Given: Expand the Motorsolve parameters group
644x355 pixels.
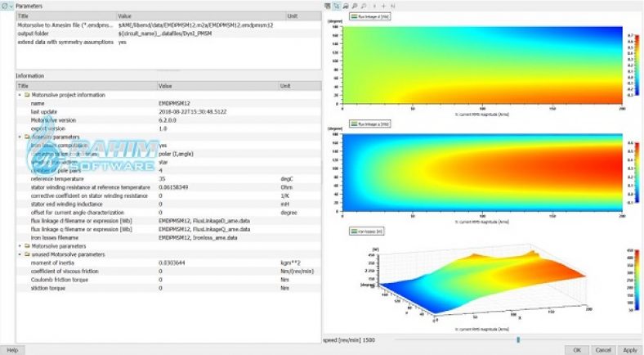Looking at the screenshot, I should coord(20,245).
